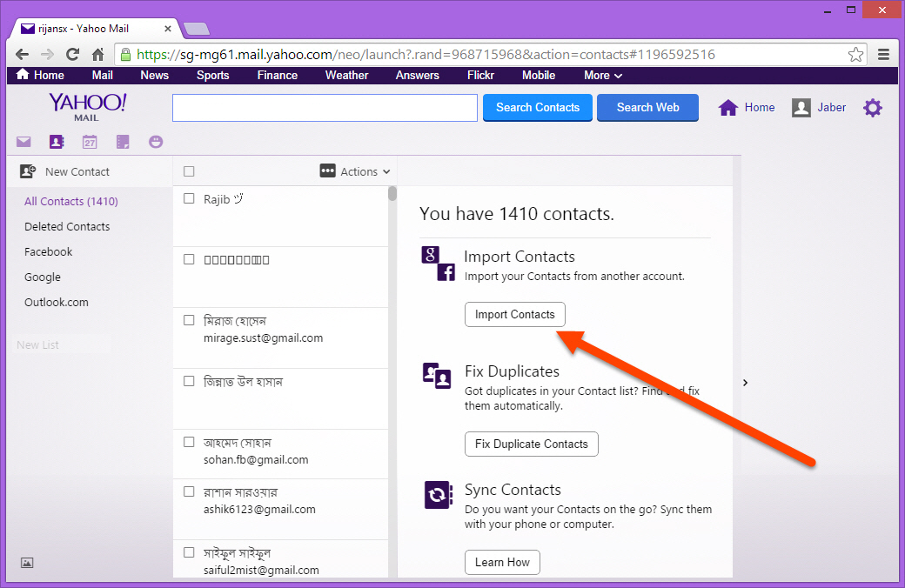Select Finance in the navigation bar
Viewport: 905px width, 588px height.
pos(277,76)
